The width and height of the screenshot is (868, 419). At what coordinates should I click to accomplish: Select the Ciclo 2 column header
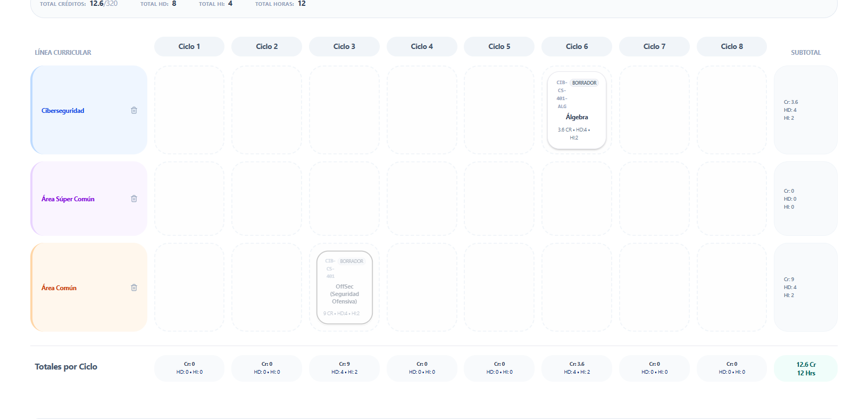[266, 46]
